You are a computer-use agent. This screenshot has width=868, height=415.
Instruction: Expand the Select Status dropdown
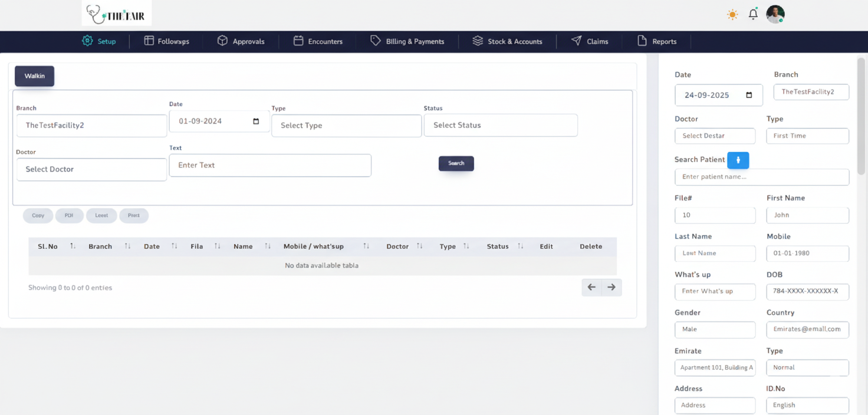pyautogui.click(x=500, y=125)
